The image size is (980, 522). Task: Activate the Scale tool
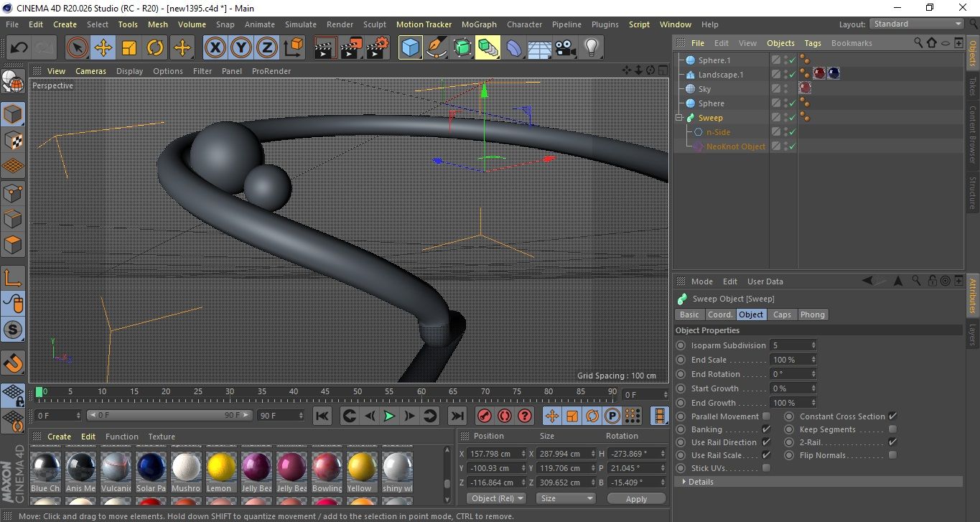pos(129,48)
